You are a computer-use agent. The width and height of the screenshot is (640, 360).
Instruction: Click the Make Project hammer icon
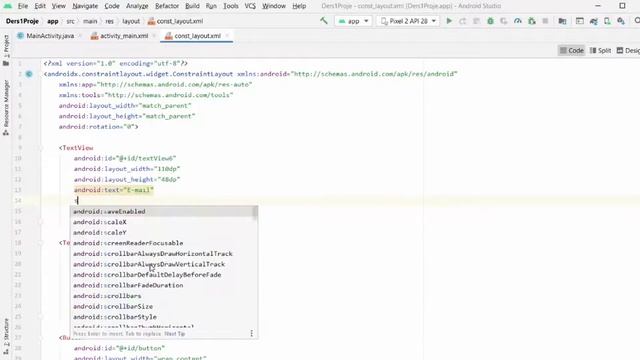[324, 21]
